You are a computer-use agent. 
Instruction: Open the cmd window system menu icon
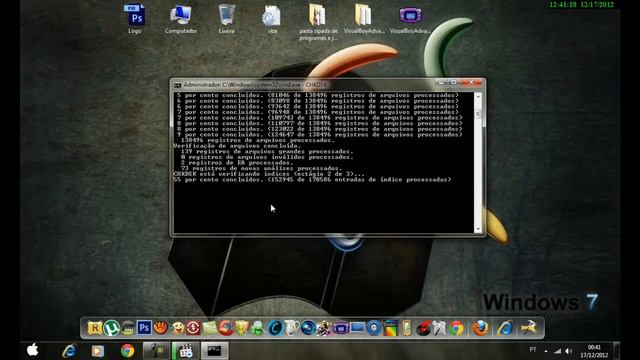pyautogui.click(x=177, y=85)
